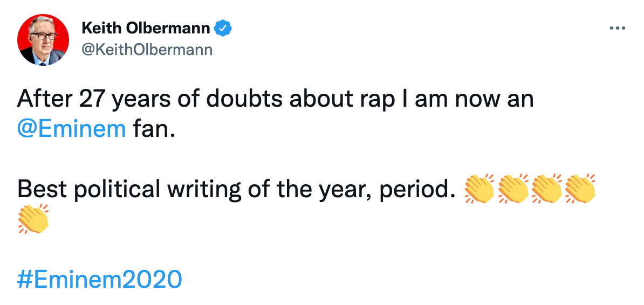Image resolution: width=644 pixels, height=305 pixels.
Task: Click the blue verified badge
Action: (223, 27)
